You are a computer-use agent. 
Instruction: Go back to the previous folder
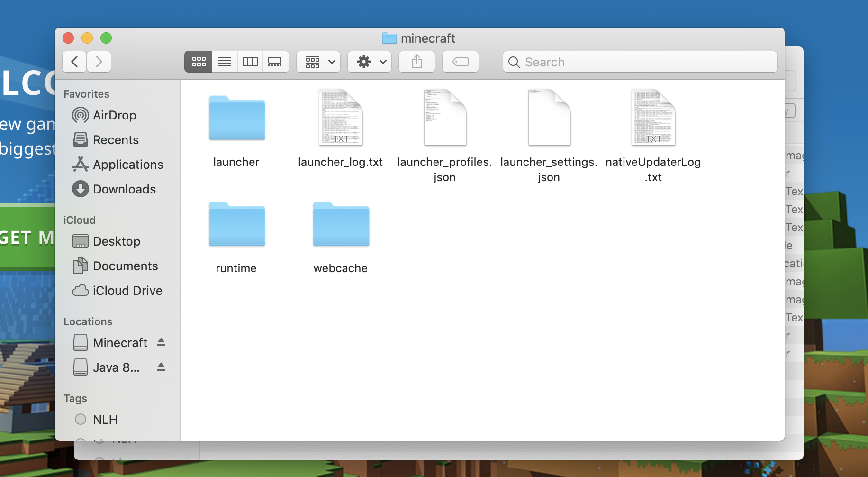pos(74,62)
